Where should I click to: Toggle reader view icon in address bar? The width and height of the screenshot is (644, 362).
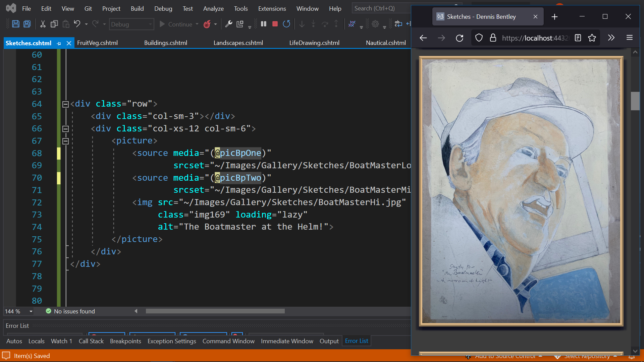(578, 38)
